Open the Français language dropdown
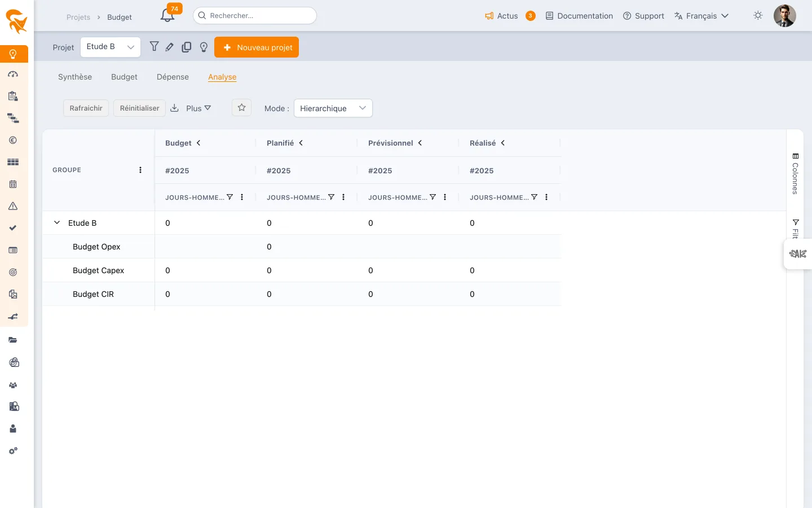The height and width of the screenshot is (508, 812). [x=701, y=16]
